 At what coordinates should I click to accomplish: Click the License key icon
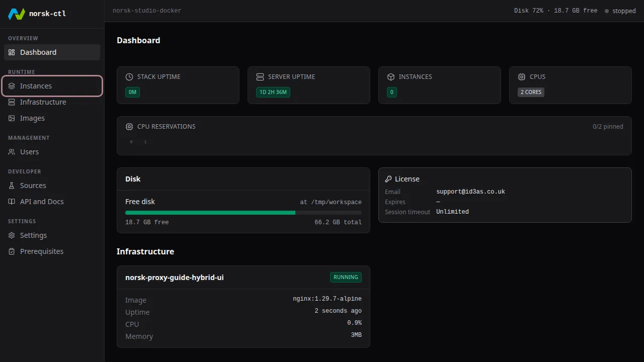pyautogui.click(x=388, y=179)
